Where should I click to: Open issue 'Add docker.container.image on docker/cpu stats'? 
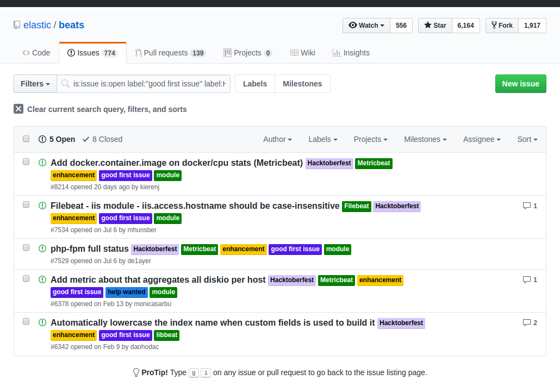point(177,163)
